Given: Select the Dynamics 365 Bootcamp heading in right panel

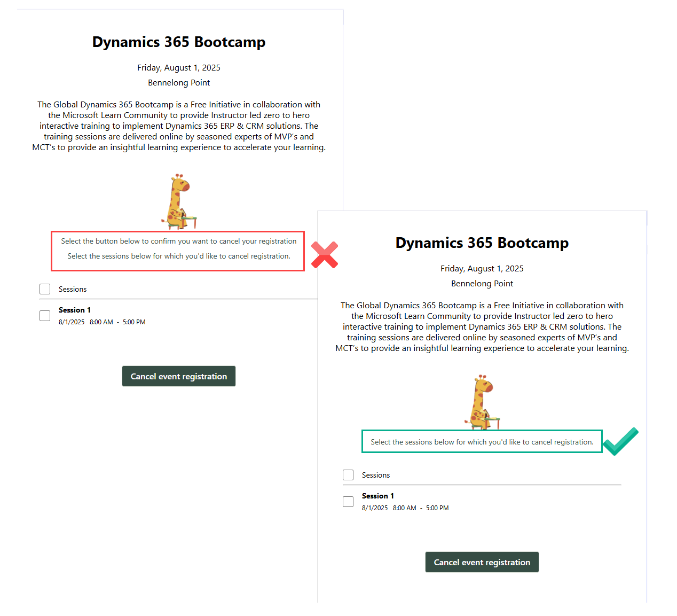Looking at the screenshot, I should pos(482,243).
